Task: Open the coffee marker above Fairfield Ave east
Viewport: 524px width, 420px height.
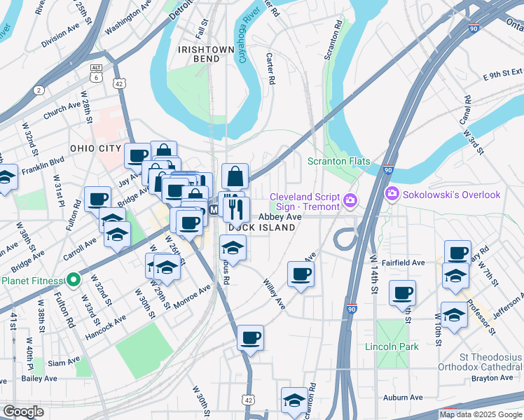Action: [457, 253]
